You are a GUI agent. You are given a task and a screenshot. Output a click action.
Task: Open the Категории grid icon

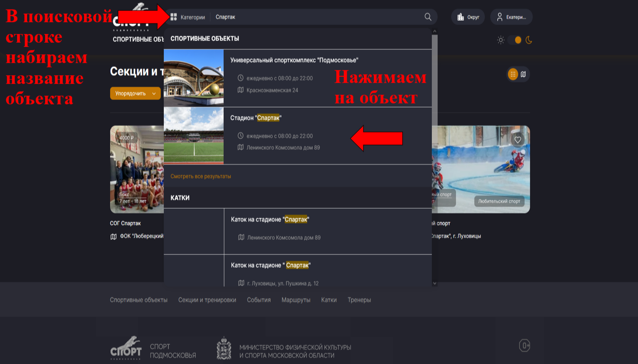pyautogui.click(x=174, y=17)
